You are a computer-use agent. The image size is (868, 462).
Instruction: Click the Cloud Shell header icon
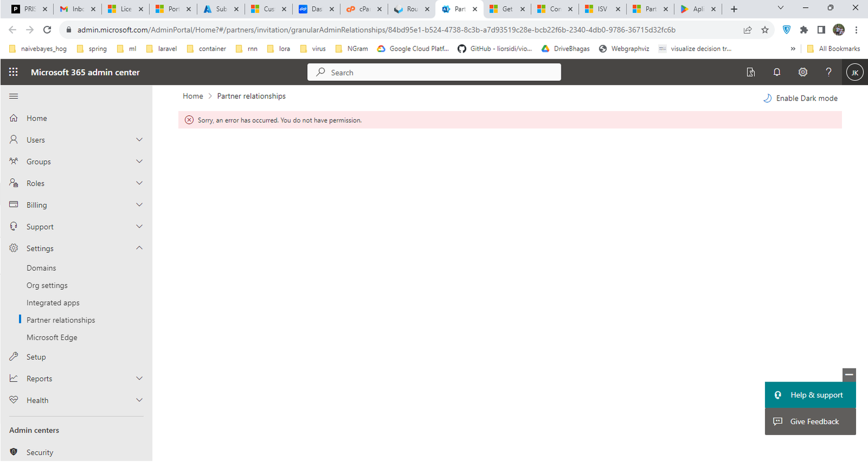[x=751, y=72]
